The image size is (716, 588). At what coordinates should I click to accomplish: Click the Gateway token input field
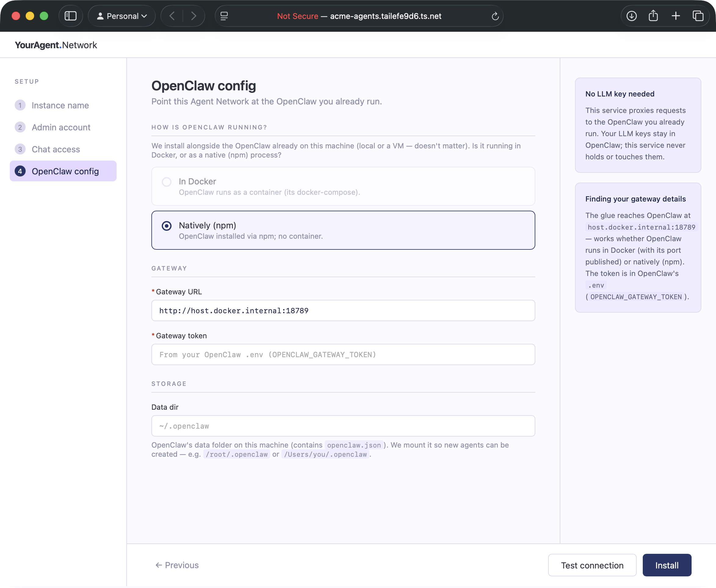pos(343,355)
